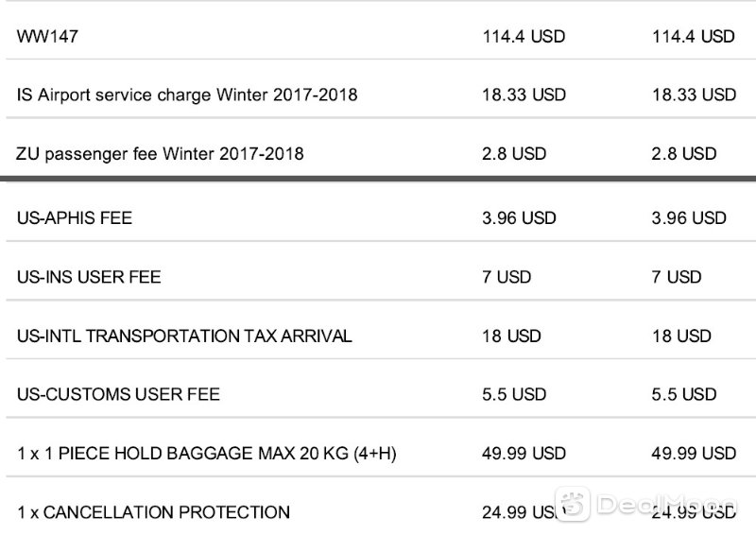Select the WW147 flight row label
Screen dimensions: 756x535
47,37
